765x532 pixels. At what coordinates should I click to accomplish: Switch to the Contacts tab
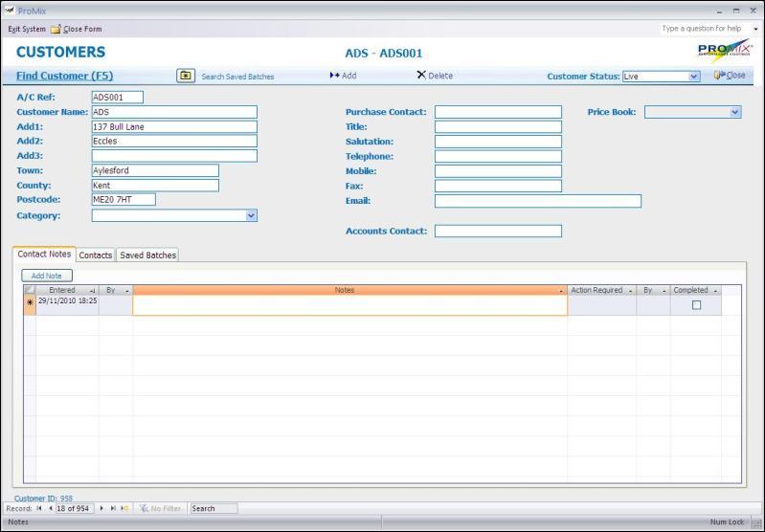(96, 255)
